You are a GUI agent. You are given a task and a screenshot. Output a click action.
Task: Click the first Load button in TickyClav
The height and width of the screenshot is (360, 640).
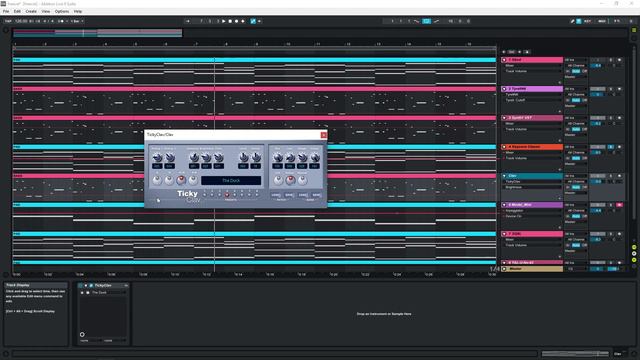276,195
